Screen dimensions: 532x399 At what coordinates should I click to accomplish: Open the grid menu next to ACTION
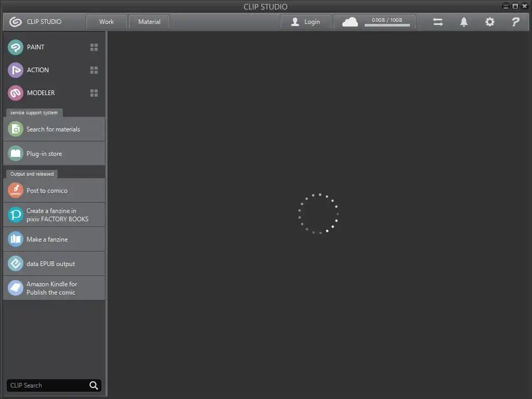coord(94,70)
